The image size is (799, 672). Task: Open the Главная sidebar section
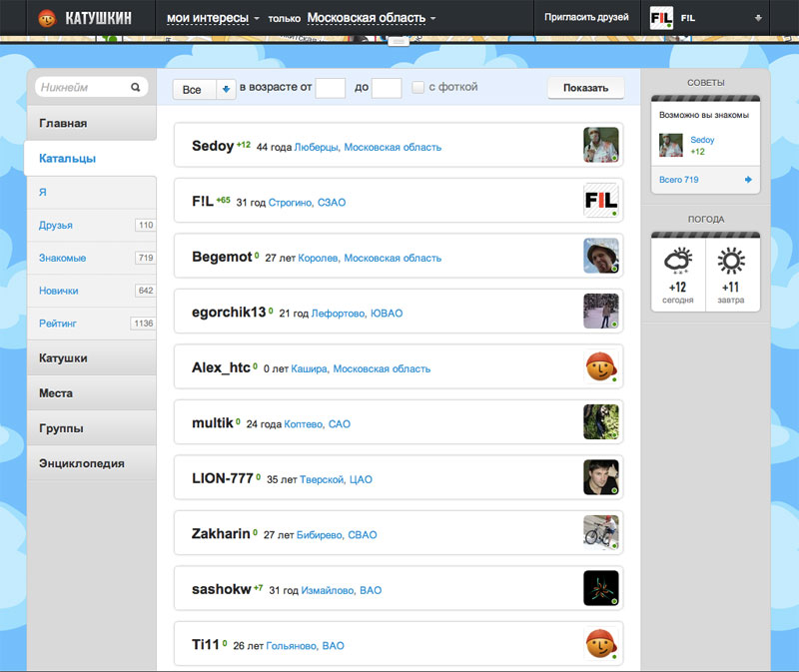click(92, 123)
